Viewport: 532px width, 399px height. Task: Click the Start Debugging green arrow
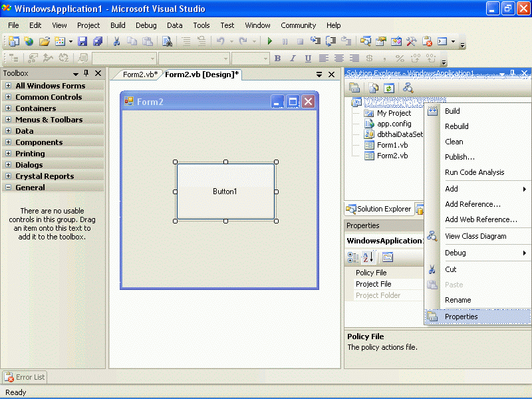tap(270, 41)
